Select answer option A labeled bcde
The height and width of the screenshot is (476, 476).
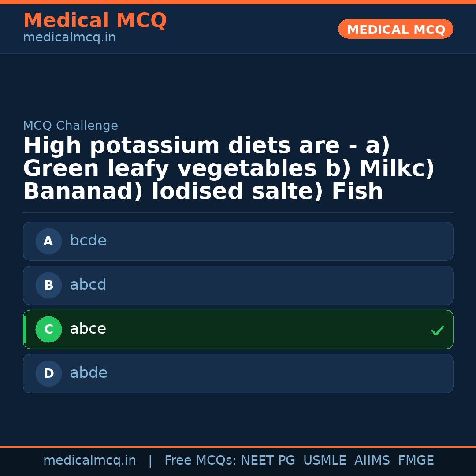pyautogui.click(x=238, y=241)
